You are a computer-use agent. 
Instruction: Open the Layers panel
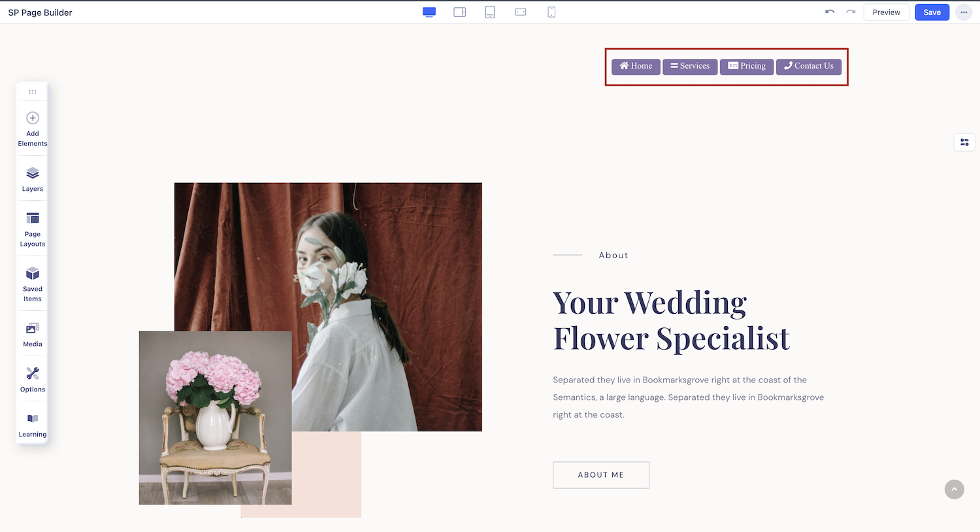[33, 179]
